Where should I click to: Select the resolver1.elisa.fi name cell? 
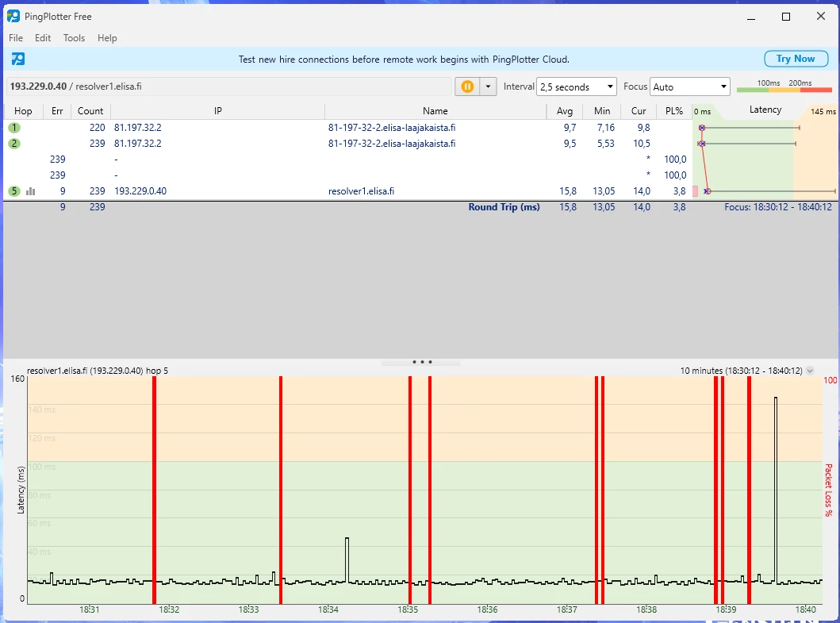(x=361, y=190)
